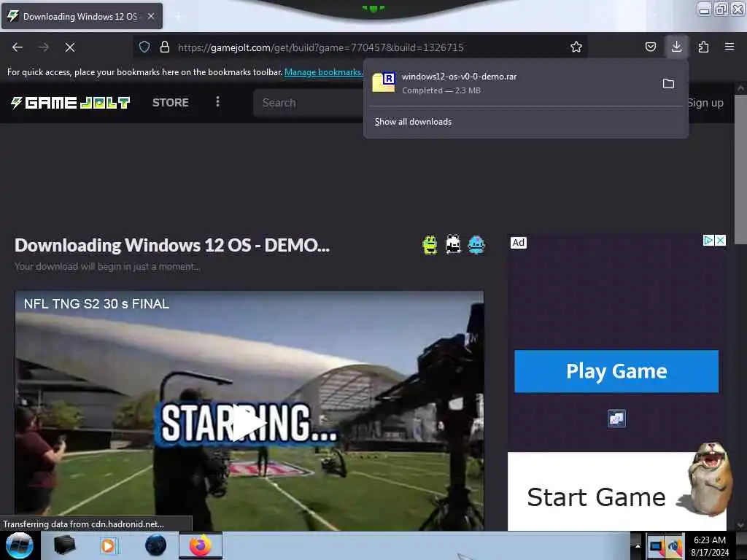
Task: Open the media player taskbar icon
Action: coord(108,545)
